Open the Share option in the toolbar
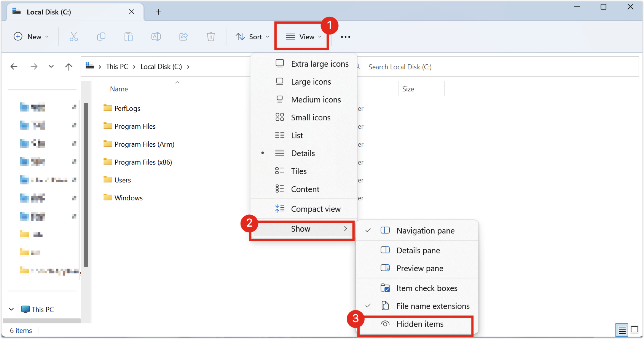The width and height of the screenshot is (644, 339). tap(183, 37)
